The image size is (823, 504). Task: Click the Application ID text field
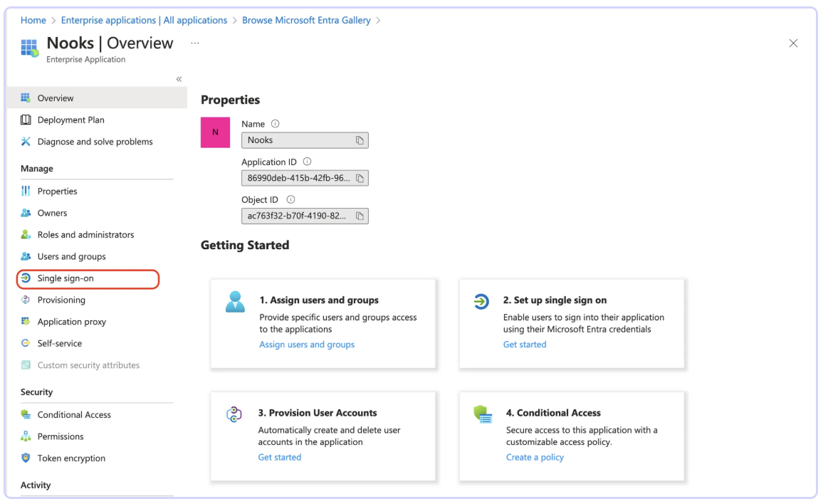(305, 178)
